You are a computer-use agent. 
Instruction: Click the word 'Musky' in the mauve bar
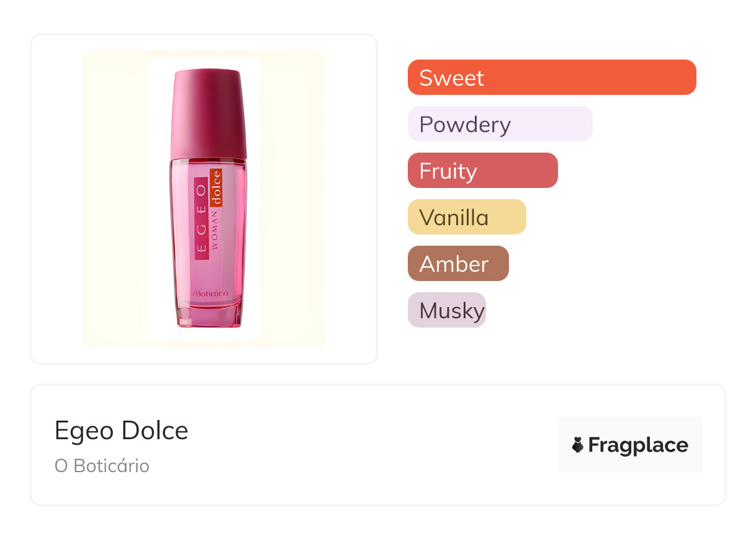(451, 310)
